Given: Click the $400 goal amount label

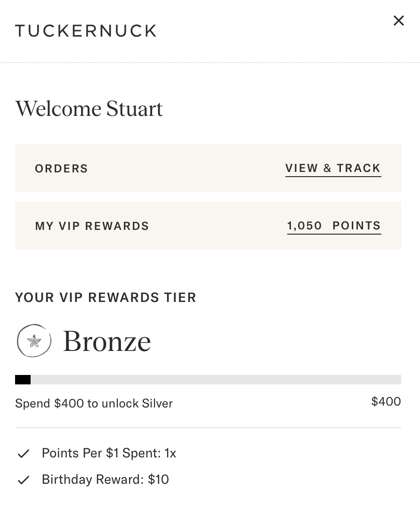Looking at the screenshot, I should point(386,401).
